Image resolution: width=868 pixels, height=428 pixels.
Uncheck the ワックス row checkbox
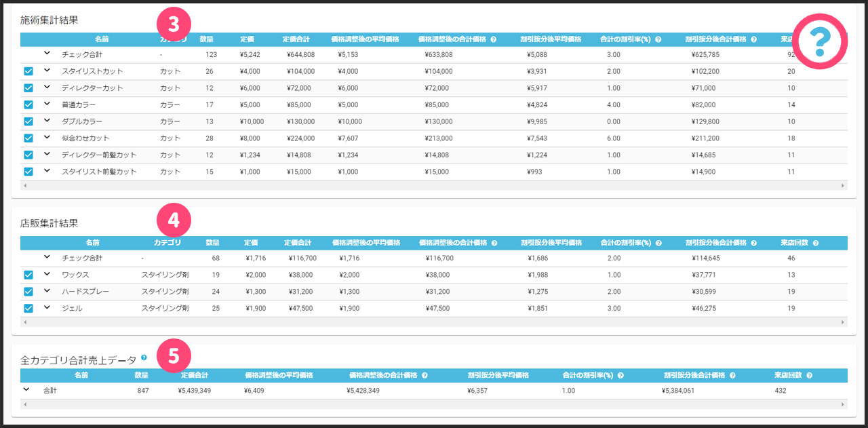coord(28,275)
